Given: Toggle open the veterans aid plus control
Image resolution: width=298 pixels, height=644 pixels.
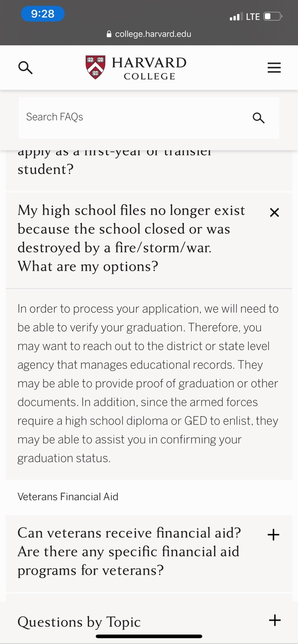Looking at the screenshot, I should [273, 535].
